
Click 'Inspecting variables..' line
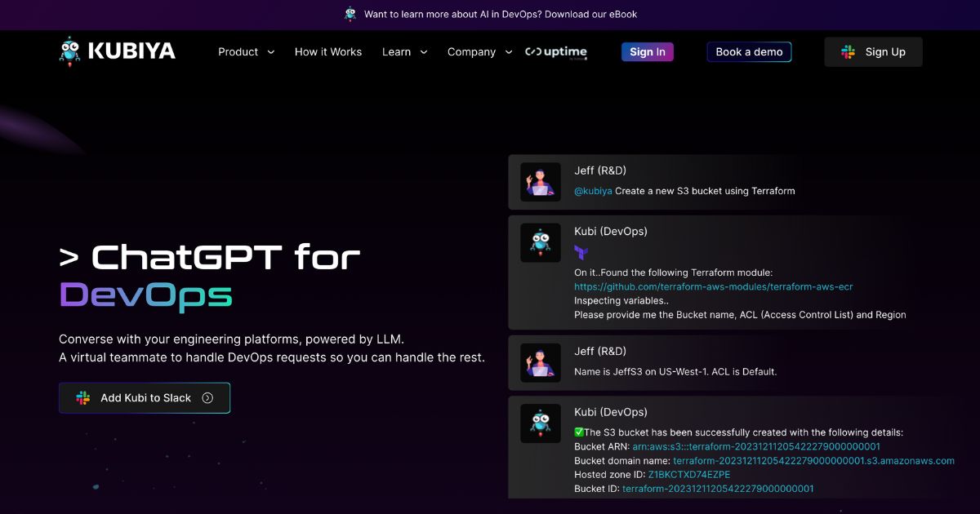pyautogui.click(x=621, y=301)
